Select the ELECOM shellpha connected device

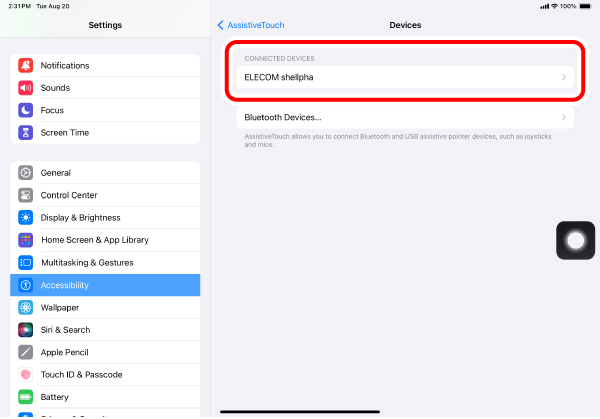coord(405,77)
